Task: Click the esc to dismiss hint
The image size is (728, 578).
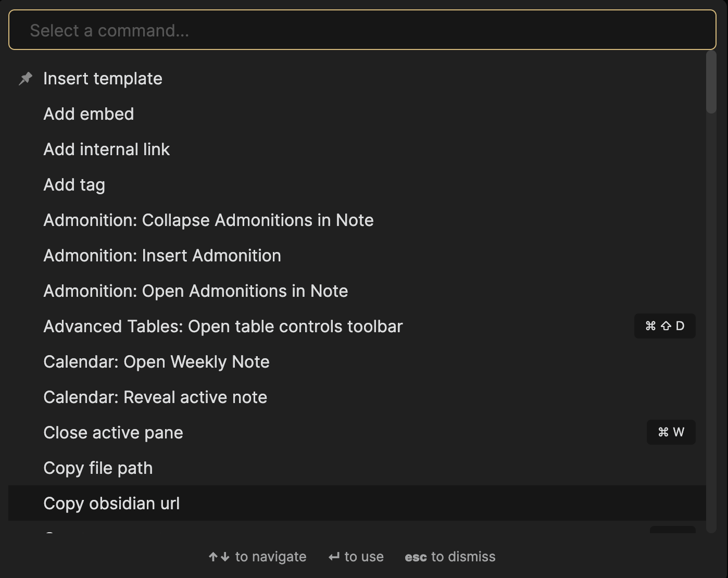Action: (x=450, y=557)
